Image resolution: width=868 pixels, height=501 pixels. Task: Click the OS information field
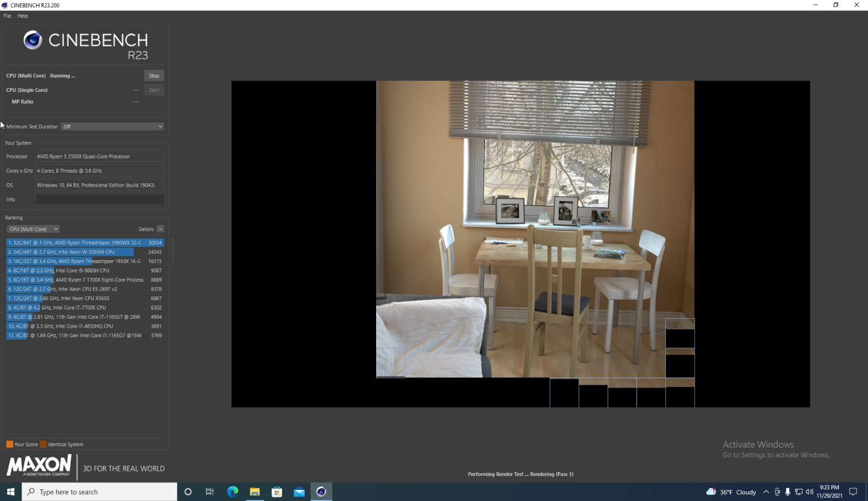[x=100, y=185]
